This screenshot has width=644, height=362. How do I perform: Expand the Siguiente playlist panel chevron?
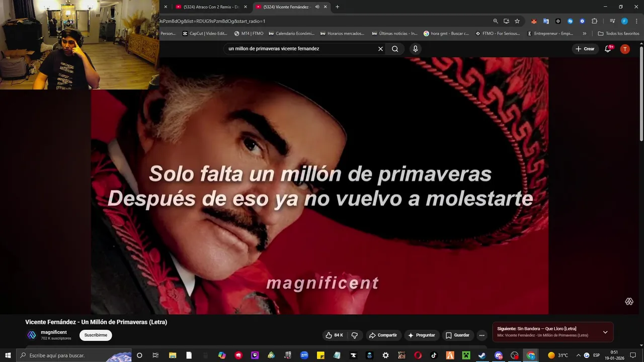pos(605,332)
